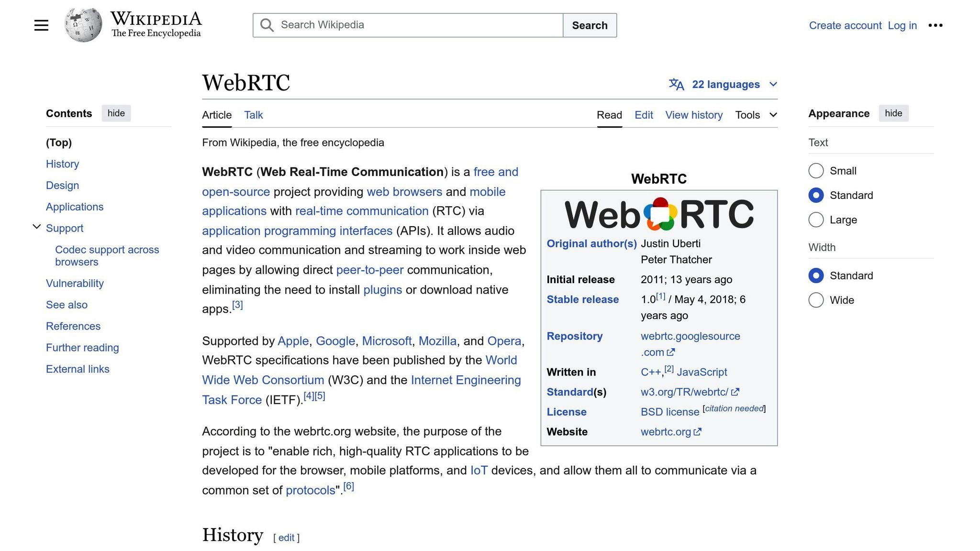Click citation reference [6]

349,486
